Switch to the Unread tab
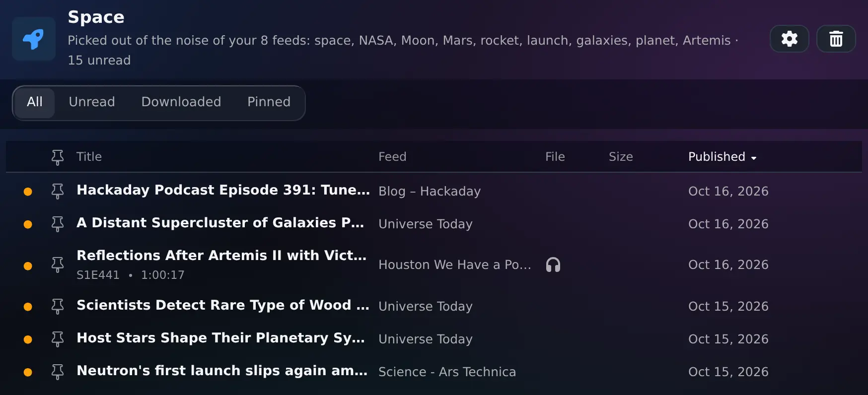 (92, 102)
